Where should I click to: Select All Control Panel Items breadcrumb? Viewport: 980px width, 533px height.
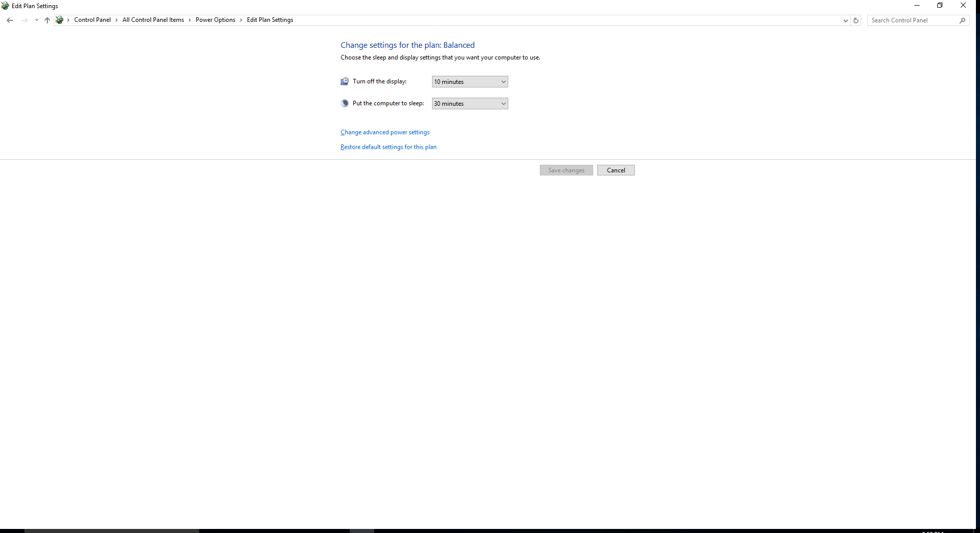click(x=153, y=20)
